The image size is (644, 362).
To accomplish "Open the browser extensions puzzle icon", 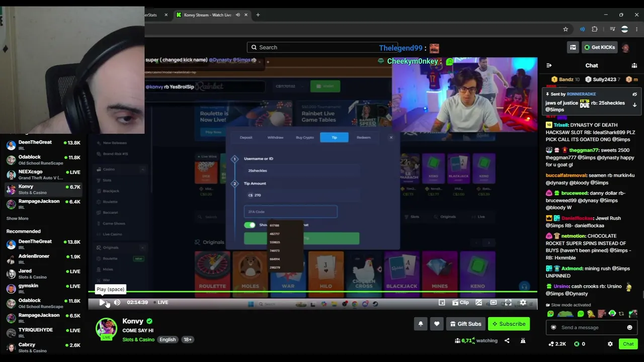I will 595,29.
